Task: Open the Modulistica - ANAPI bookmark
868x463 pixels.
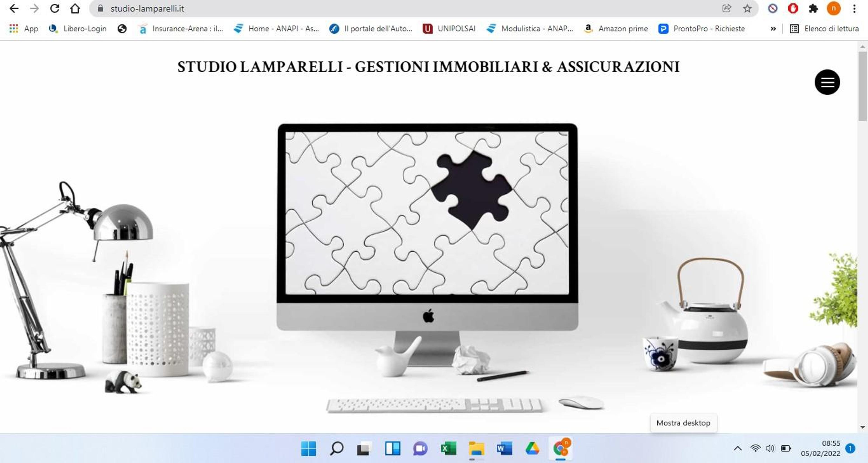Action: 530,29
